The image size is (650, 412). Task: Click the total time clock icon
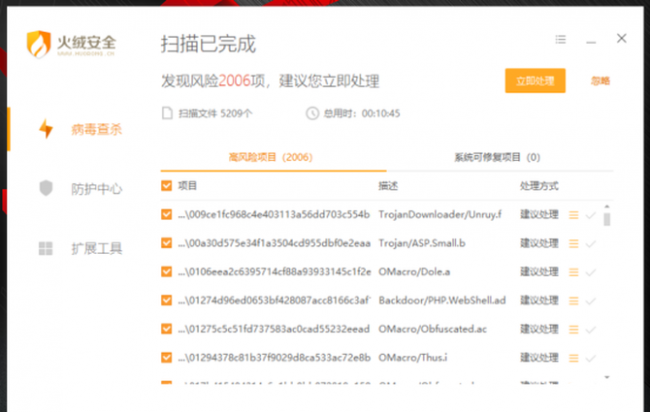pos(312,113)
